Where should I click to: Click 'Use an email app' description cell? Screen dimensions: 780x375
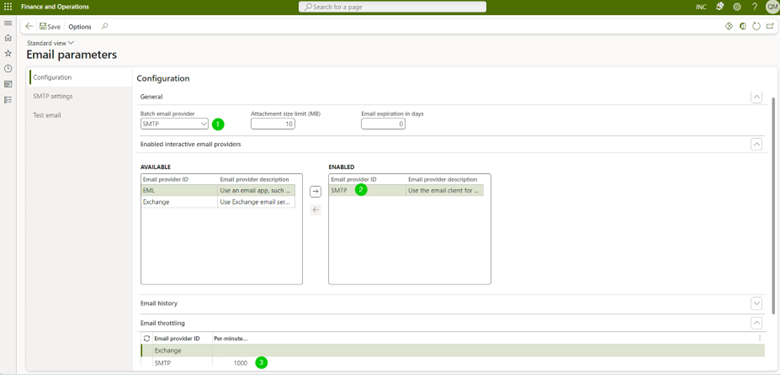coord(256,190)
